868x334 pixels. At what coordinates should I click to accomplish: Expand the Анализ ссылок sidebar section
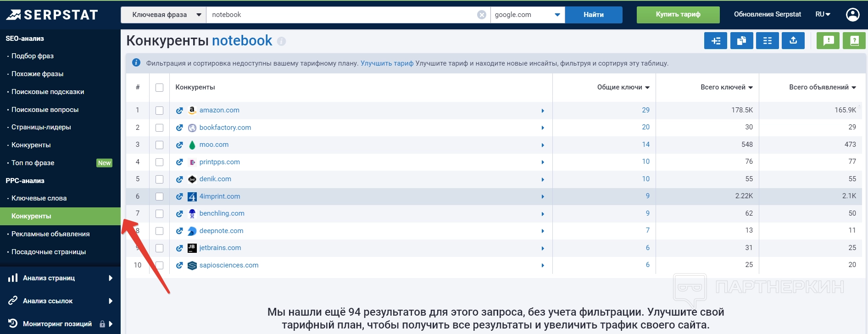[60, 301]
